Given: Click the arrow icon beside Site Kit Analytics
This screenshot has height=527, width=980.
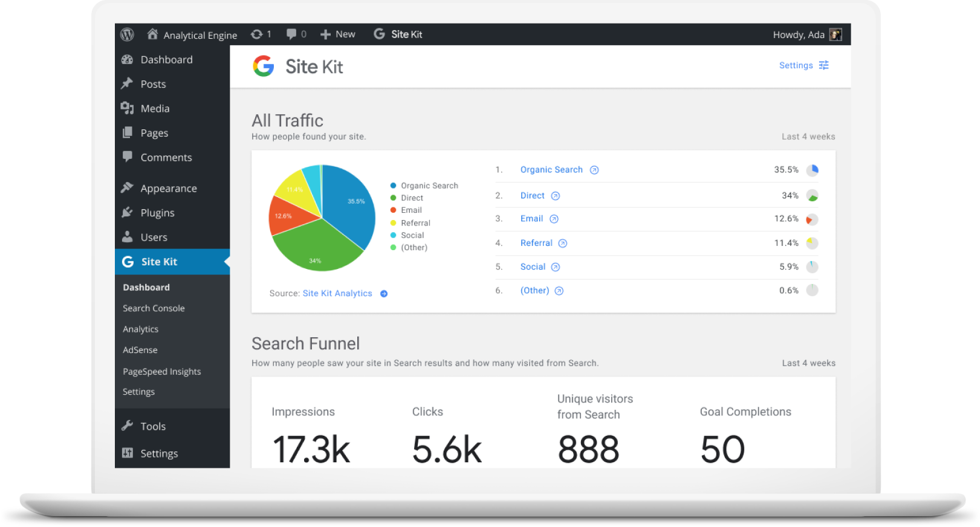Looking at the screenshot, I should 384,294.
